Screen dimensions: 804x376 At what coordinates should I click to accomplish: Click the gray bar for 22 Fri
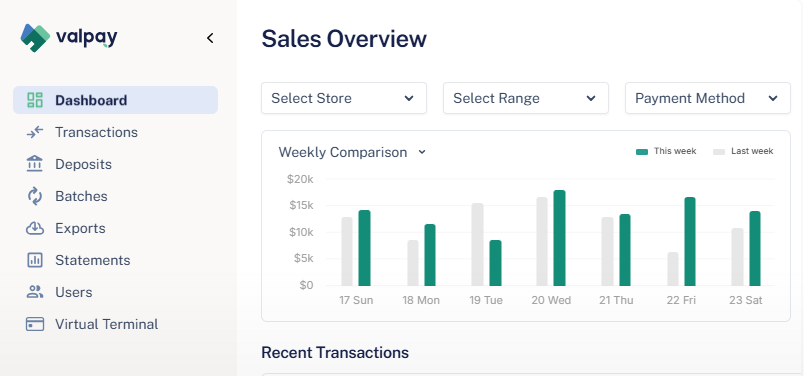coord(673,269)
